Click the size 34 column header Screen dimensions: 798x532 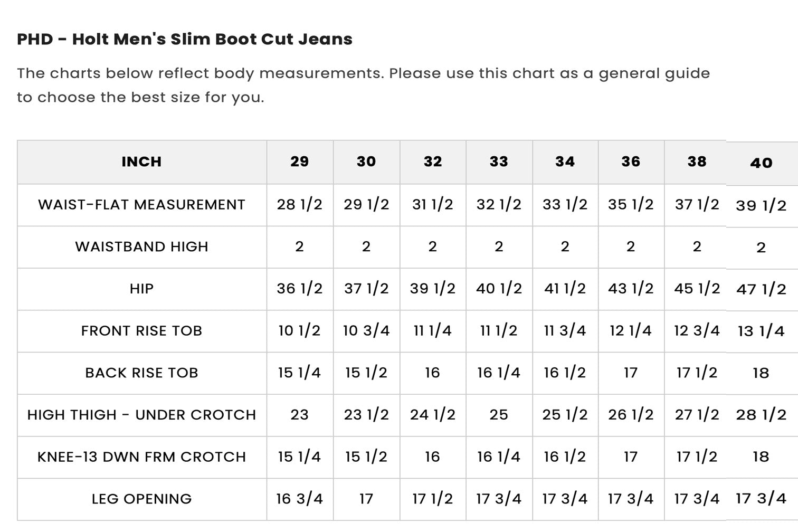[565, 162]
